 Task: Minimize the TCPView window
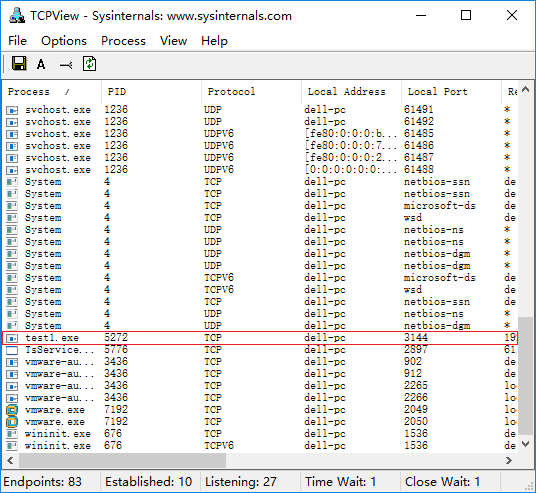(x=421, y=15)
